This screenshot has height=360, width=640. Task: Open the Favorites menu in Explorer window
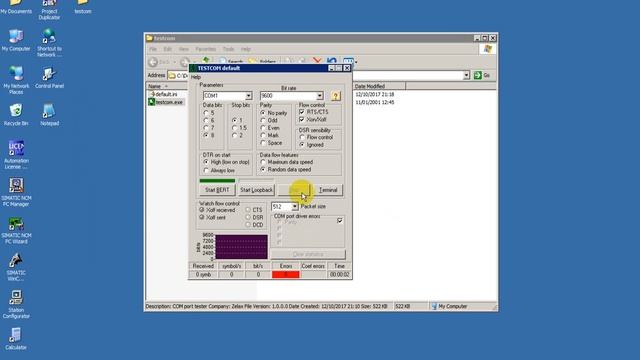tap(205, 49)
